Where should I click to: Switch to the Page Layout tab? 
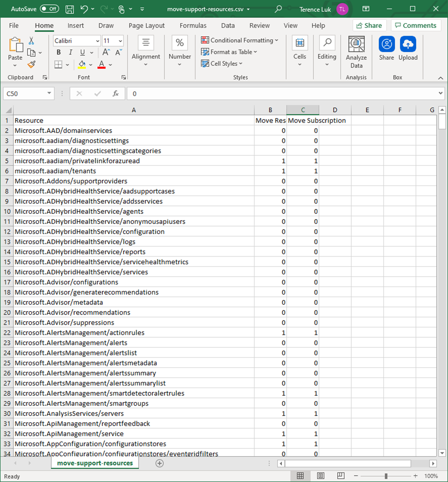(x=147, y=25)
